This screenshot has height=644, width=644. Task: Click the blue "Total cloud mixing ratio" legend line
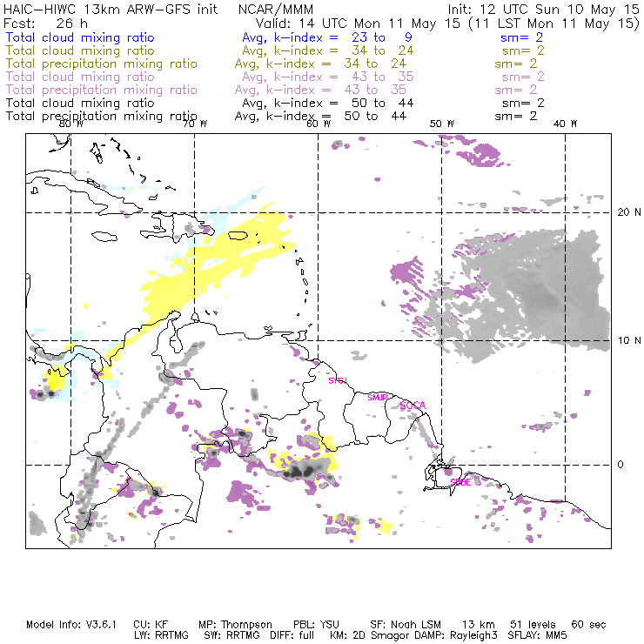(80, 37)
